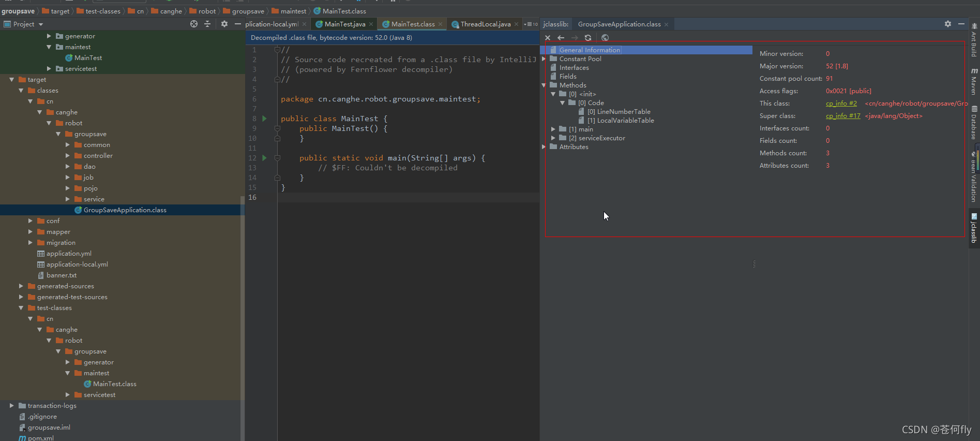The image size is (980, 441).
Task: Open the Maven side tool window
Action: click(974, 82)
